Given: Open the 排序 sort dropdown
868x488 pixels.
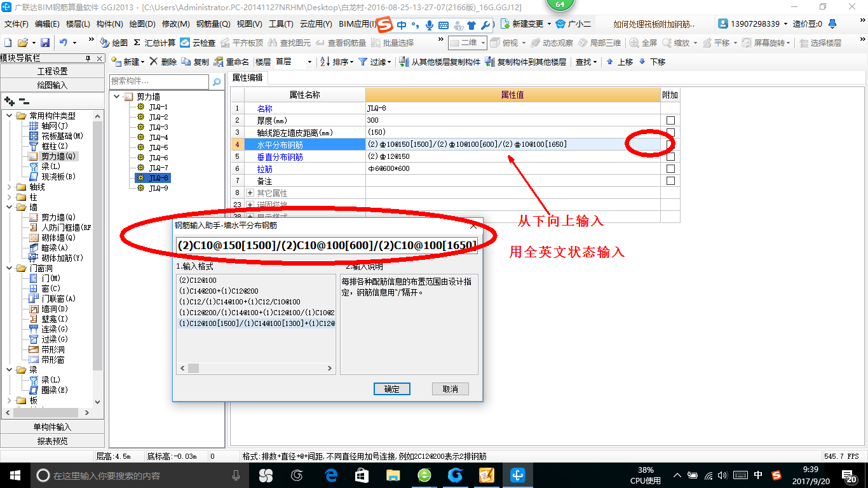Looking at the screenshot, I should tap(351, 62).
